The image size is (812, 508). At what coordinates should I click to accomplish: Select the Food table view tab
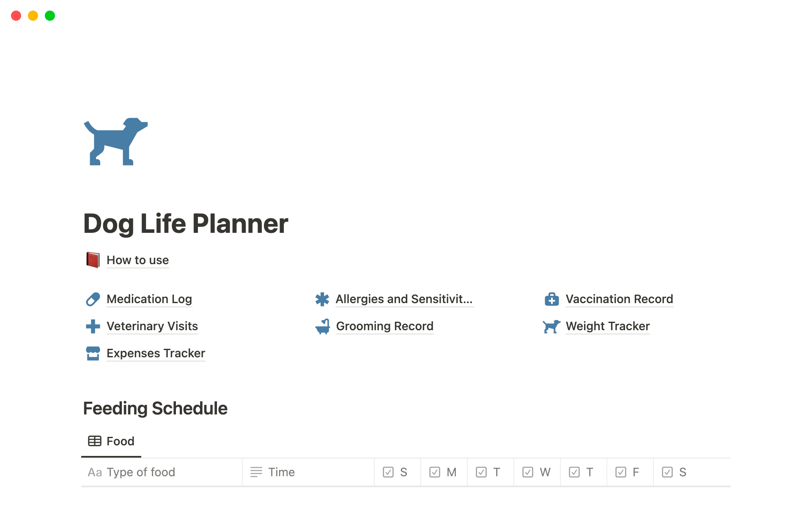(x=112, y=441)
